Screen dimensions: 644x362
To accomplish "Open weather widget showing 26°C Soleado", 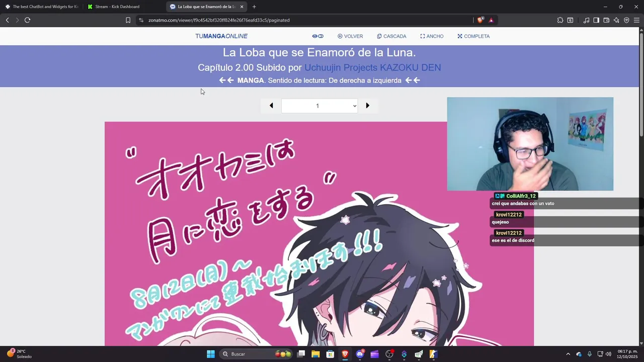I will 19,354.
